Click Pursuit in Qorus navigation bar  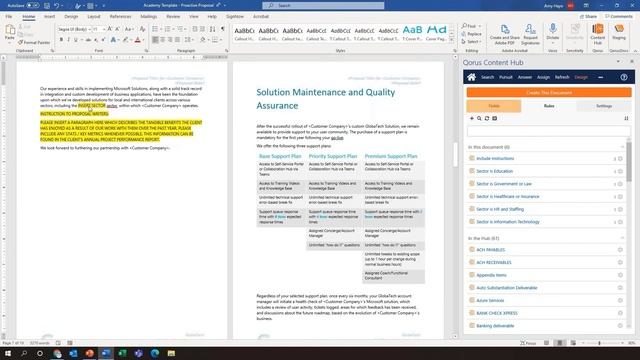505,77
